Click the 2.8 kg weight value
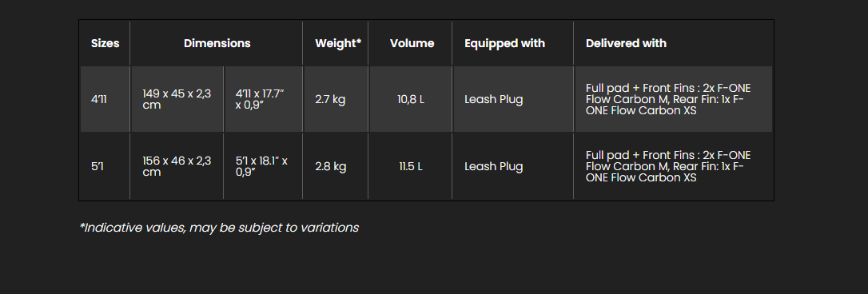 [330, 166]
